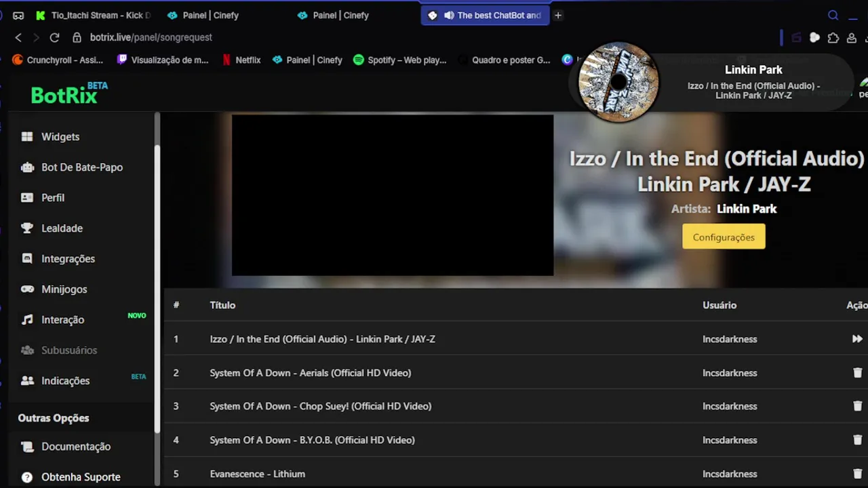Click the NOVO badge beside Interação
The image size is (868, 488).
[x=137, y=316]
